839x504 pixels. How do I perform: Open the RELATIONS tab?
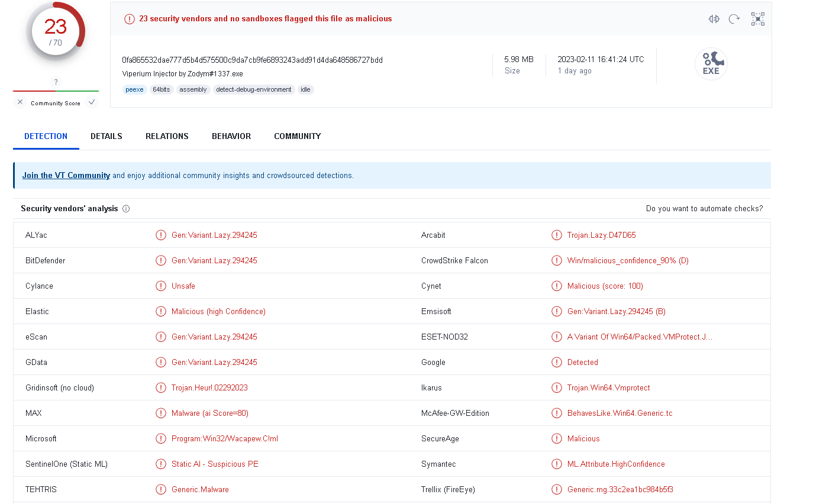167,136
